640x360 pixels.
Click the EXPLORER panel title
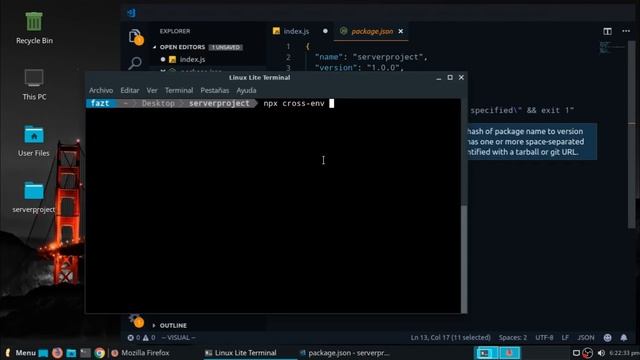175,31
